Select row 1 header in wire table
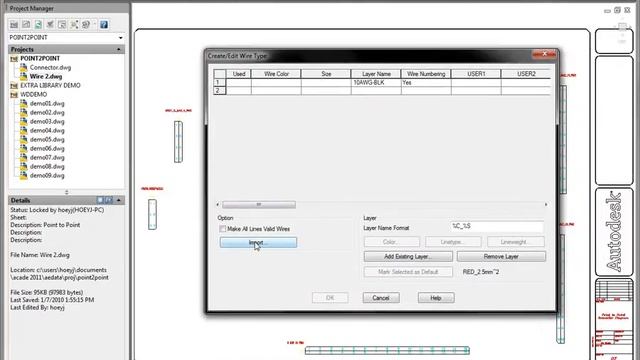This screenshot has width=640, height=360. click(220, 82)
